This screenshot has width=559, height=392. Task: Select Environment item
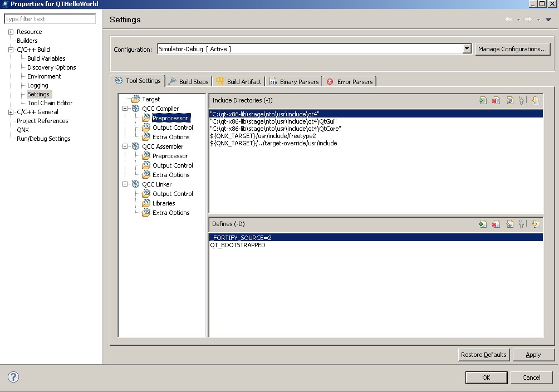(x=44, y=76)
